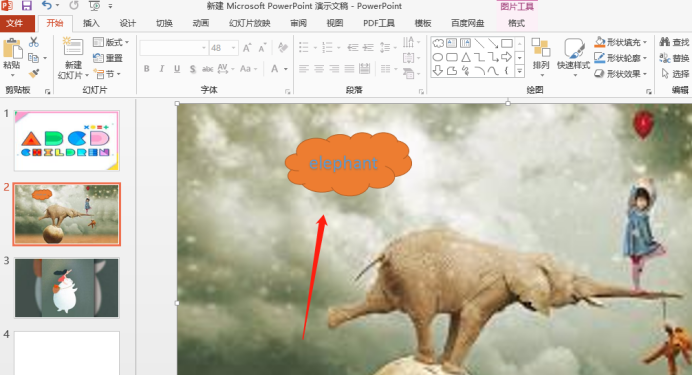Click the redo/repeat arrow icon
The width and height of the screenshot is (693, 375).
point(74,6)
